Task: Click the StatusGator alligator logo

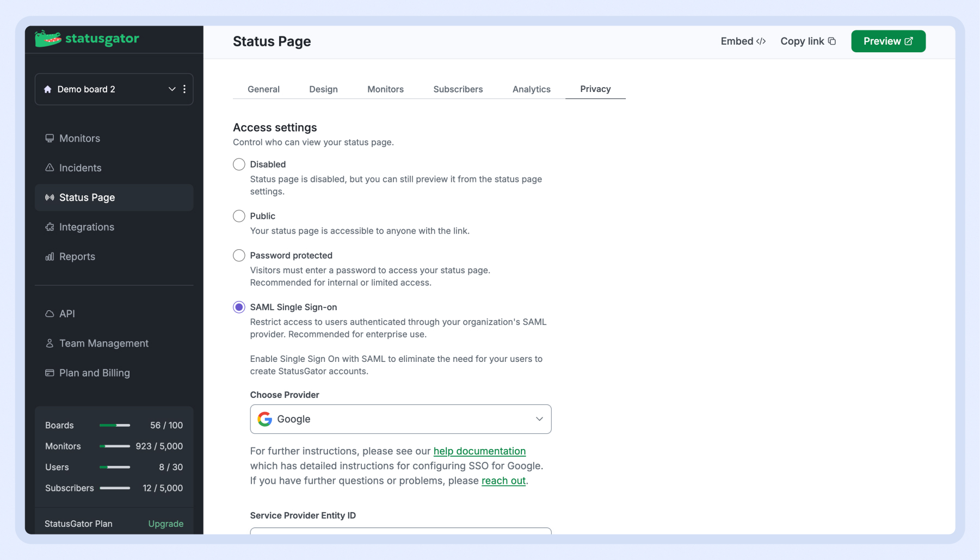Action: (x=48, y=39)
